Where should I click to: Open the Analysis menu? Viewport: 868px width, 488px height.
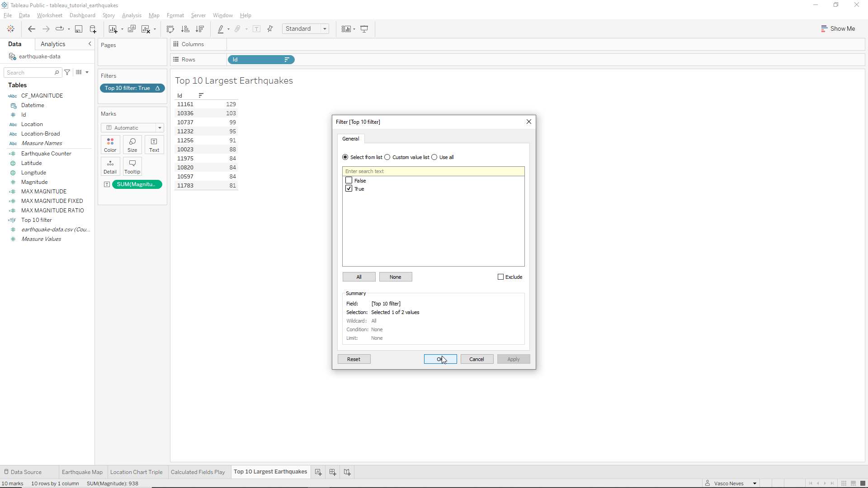tap(132, 15)
